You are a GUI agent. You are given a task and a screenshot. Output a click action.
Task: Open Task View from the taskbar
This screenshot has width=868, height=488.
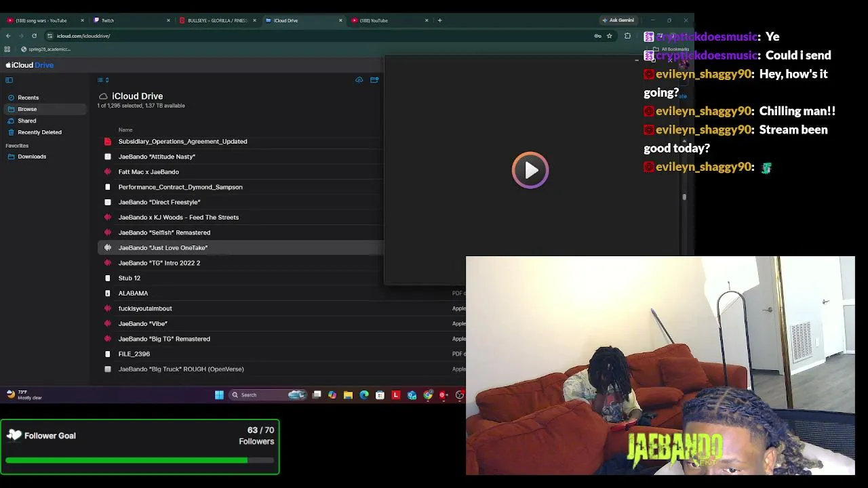pos(317,395)
